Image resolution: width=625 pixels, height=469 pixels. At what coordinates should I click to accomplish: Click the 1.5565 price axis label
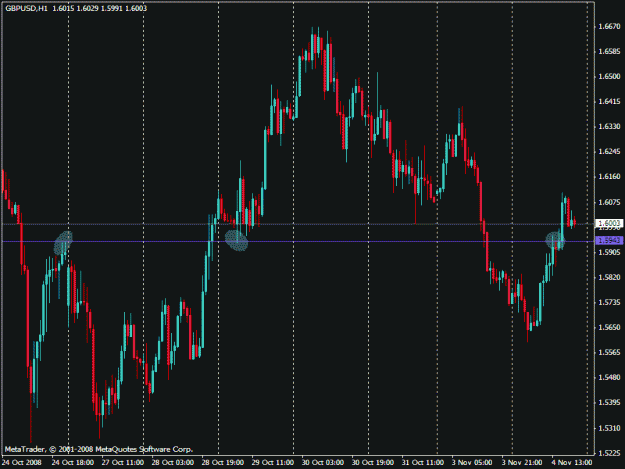[x=609, y=353]
